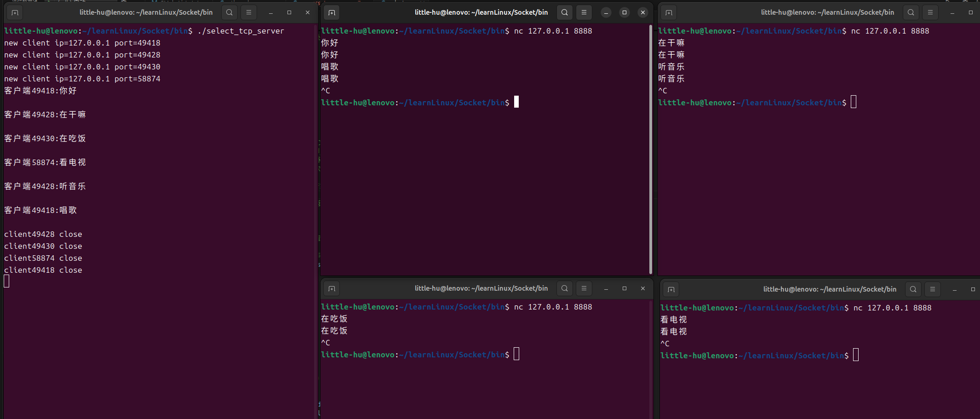
Task: Open the hamburger menu in the 唱歌 terminal window
Action: pos(584,12)
